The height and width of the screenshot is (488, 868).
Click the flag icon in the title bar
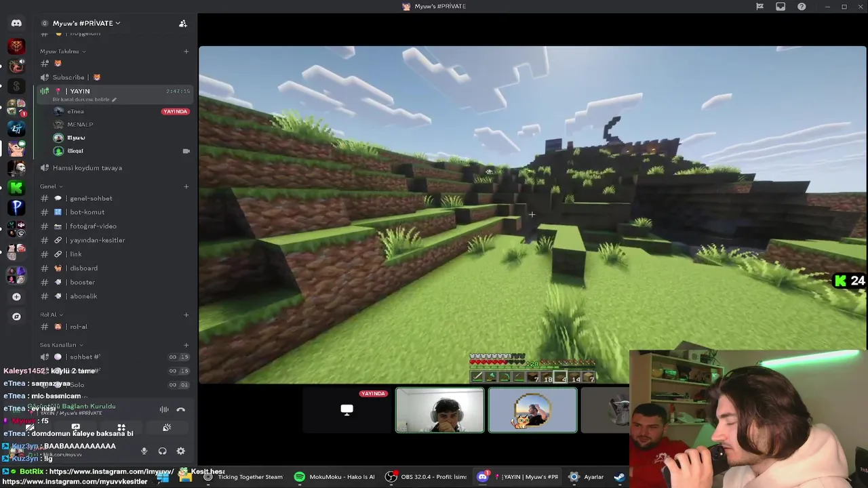[759, 6]
